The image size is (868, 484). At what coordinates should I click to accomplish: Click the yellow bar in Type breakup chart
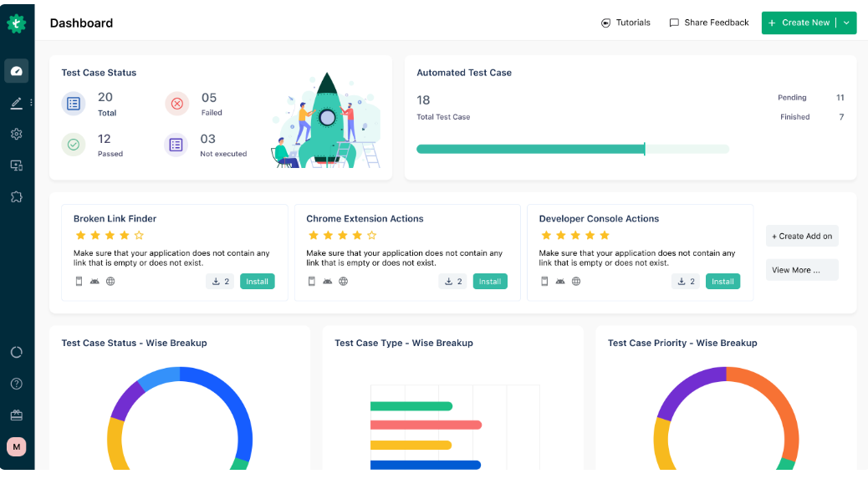pyautogui.click(x=411, y=445)
